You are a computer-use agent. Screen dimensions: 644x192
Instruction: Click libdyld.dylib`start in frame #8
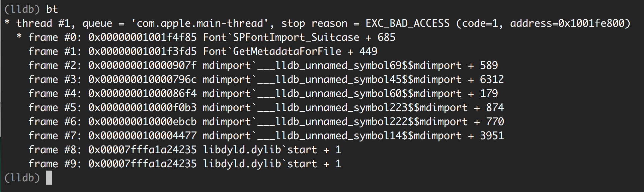[x=260, y=150]
